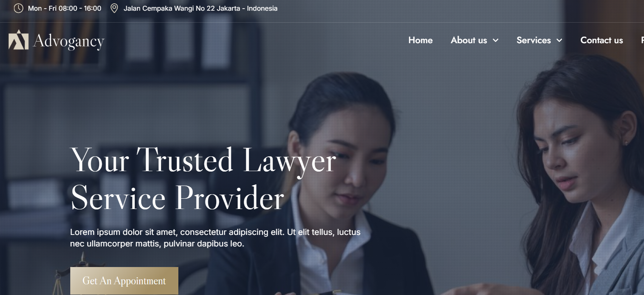Click the cut-off menu item after Contact us

642,40
